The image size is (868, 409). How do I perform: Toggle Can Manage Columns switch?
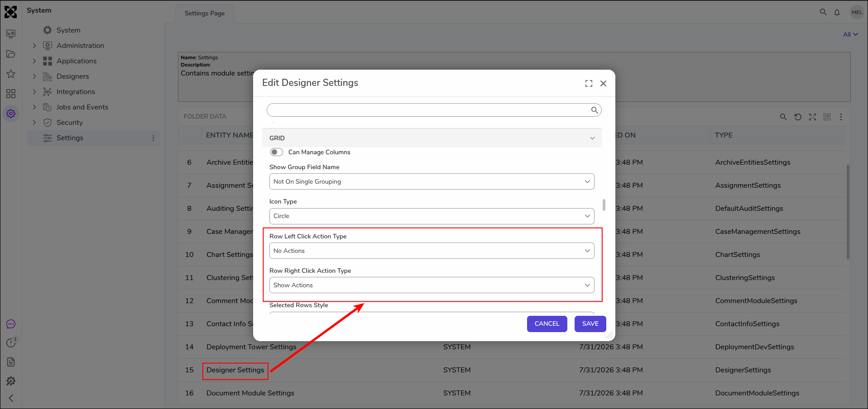(277, 152)
